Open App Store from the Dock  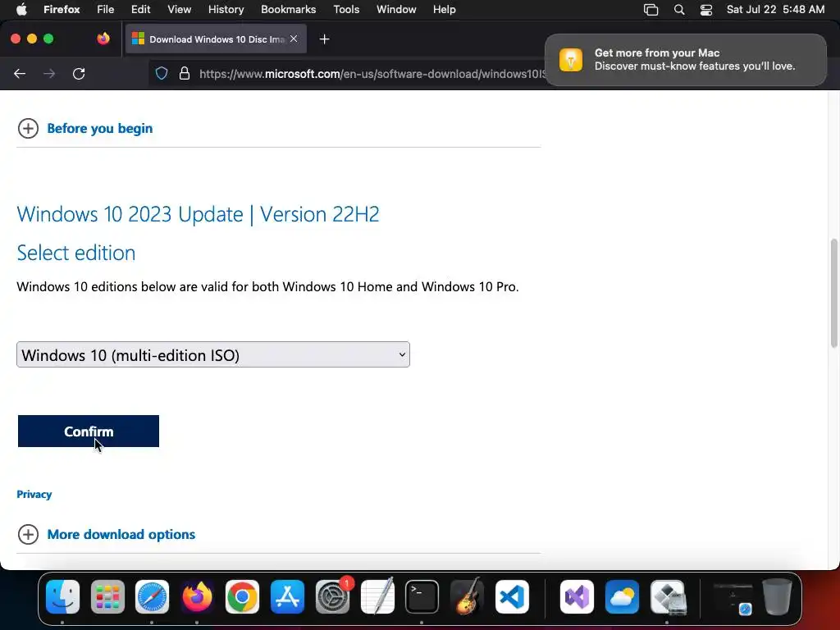click(287, 596)
